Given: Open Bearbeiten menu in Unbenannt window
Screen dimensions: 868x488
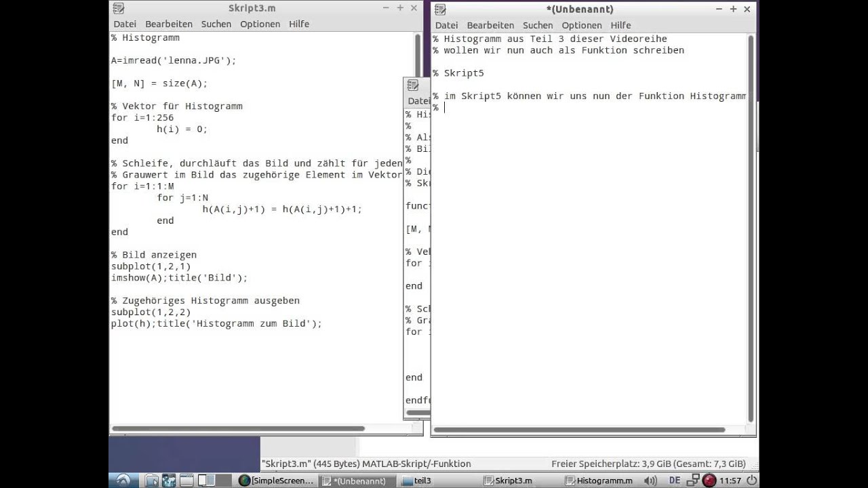Looking at the screenshot, I should (x=490, y=25).
